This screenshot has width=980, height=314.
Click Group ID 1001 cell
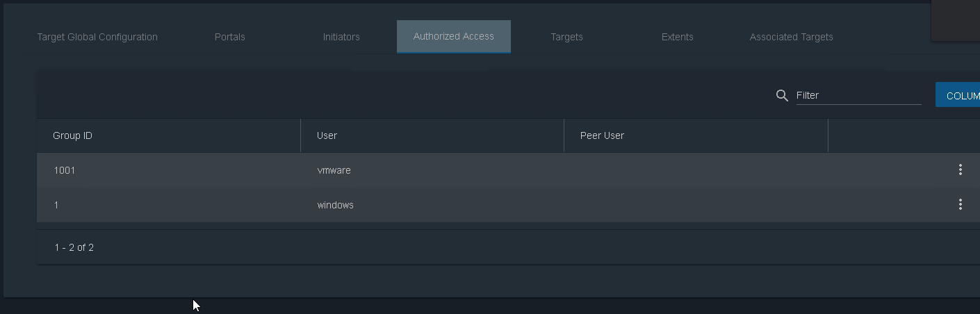(64, 170)
